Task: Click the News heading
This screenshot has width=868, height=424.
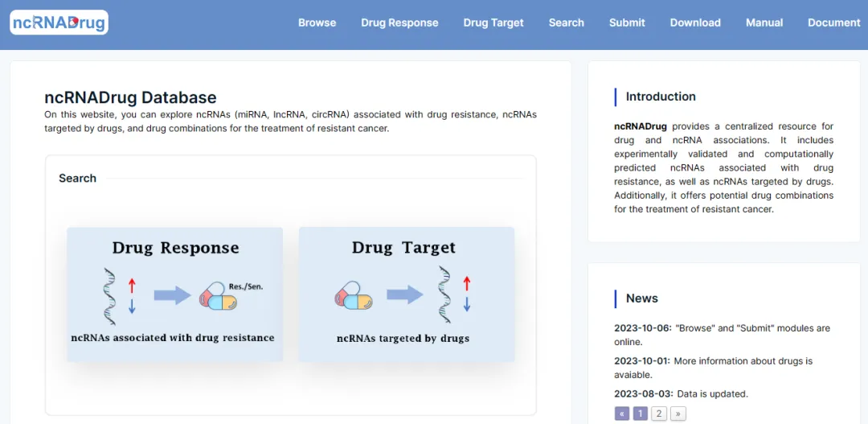Action: [641, 298]
